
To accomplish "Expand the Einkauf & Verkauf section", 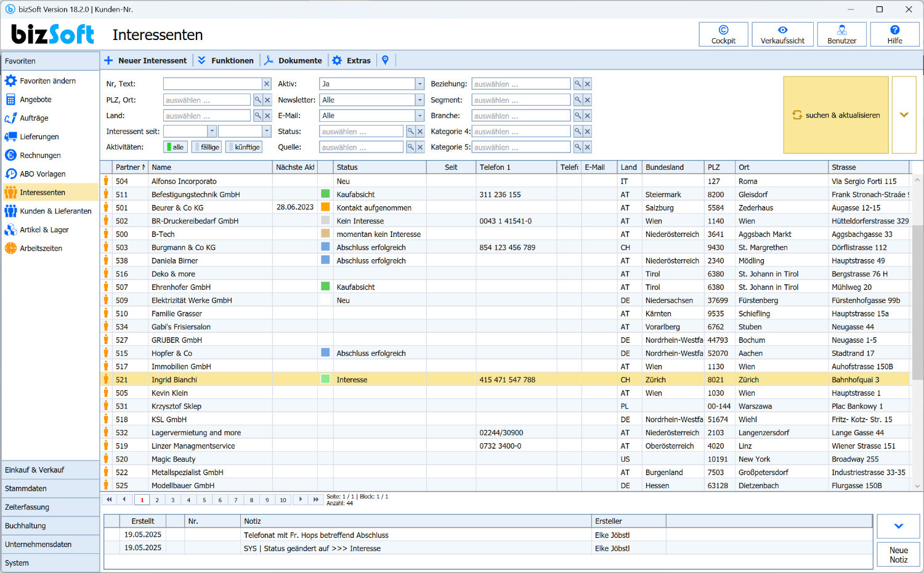I will tap(51, 470).
